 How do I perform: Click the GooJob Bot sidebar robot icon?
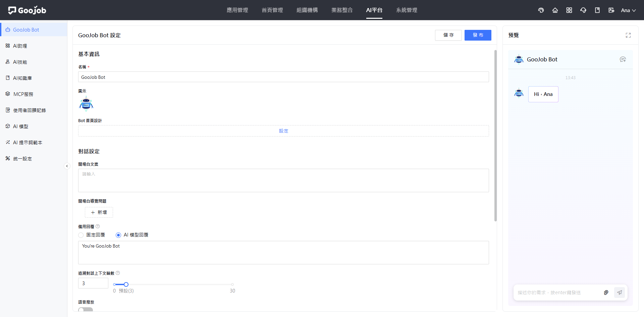pos(8,30)
